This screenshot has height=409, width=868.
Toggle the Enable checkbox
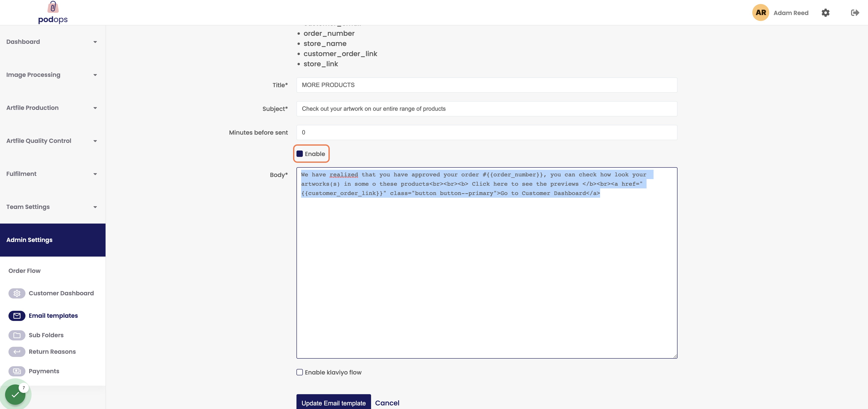click(300, 154)
